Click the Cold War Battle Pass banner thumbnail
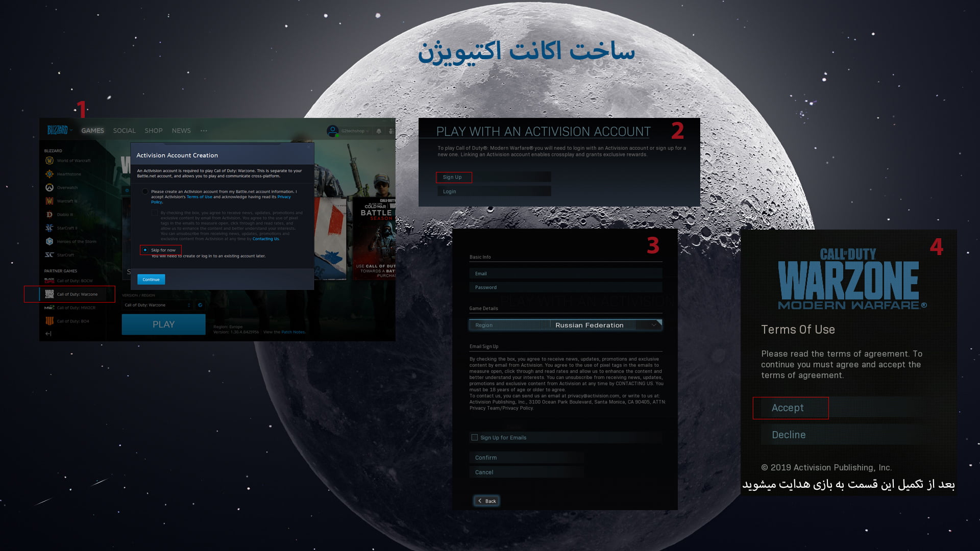 [374, 238]
